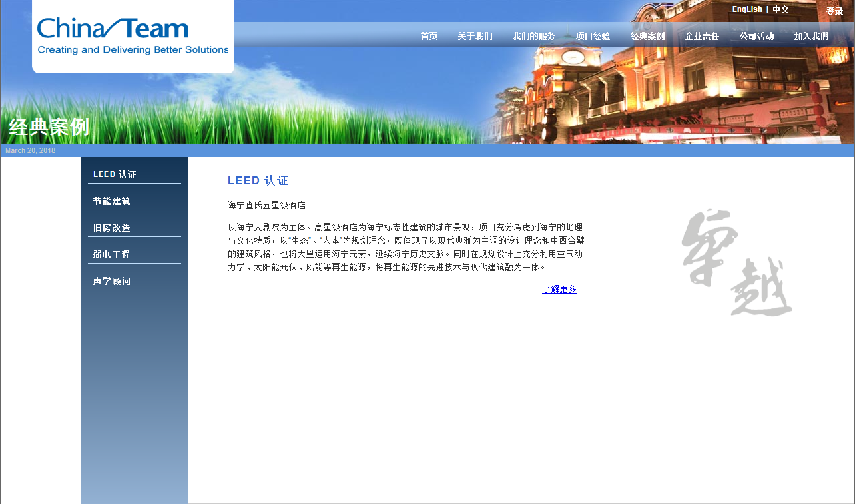Screen dimensions: 855x504
Task: Select 公司活动 in the top menu
Action: coord(756,36)
